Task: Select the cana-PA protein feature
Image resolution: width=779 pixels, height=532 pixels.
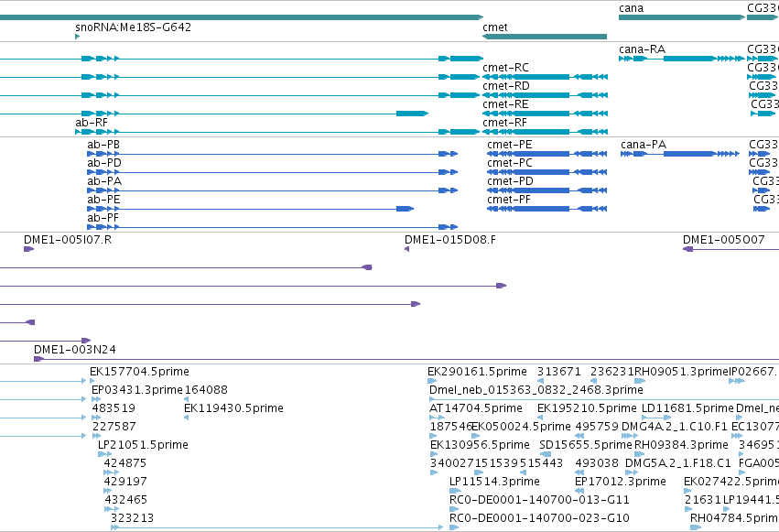Action: pos(680,154)
